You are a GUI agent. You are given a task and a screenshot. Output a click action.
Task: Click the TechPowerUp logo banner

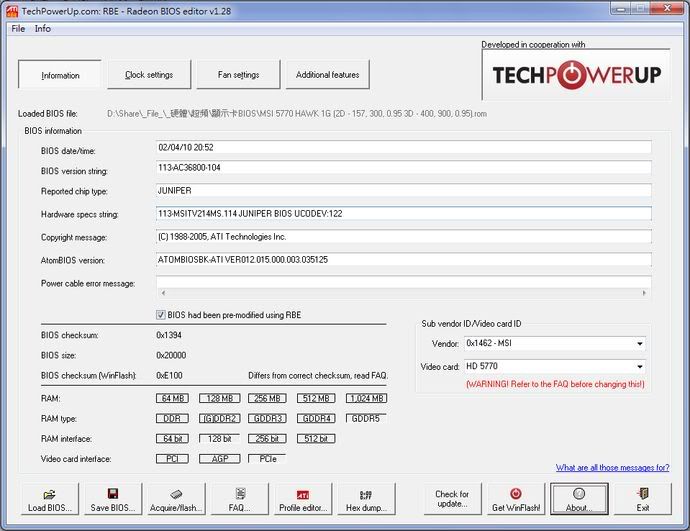(576, 75)
